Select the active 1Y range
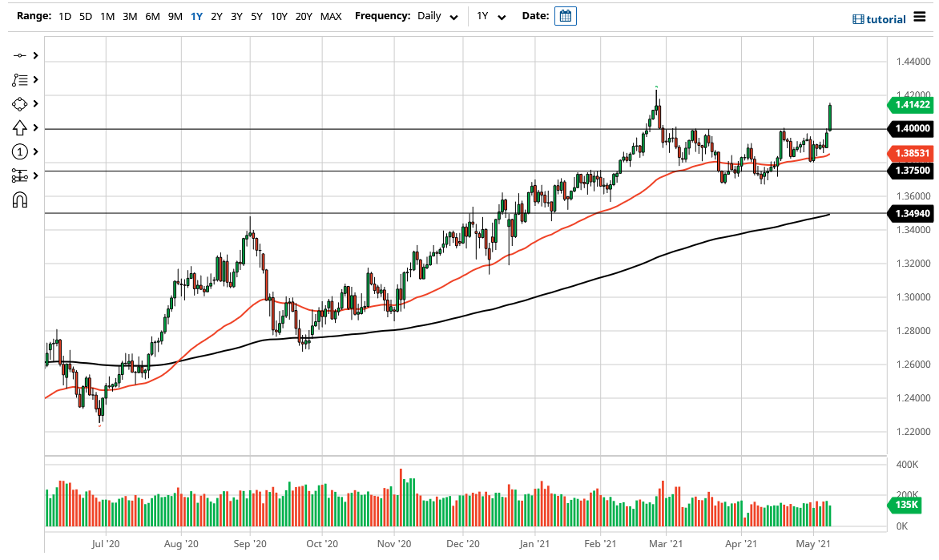Image resolution: width=939 pixels, height=560 pixels. [196, 16]
